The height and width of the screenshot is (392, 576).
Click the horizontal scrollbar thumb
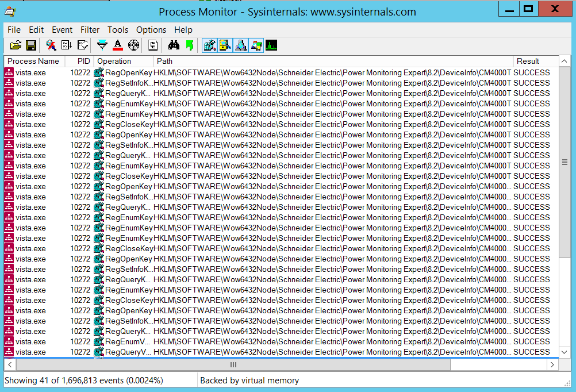click(x=233, y=365)
